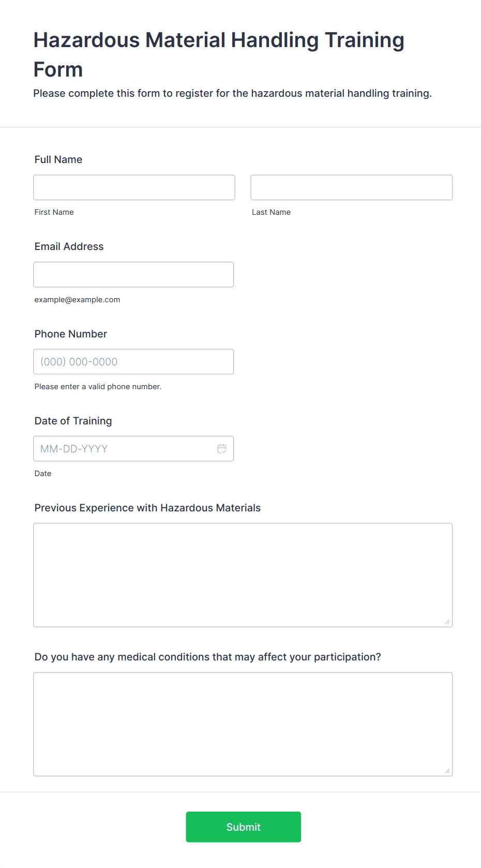This screenshot has height=868, width=481.
Task: Click the medical conditions question label
Action: click(208, 657)
